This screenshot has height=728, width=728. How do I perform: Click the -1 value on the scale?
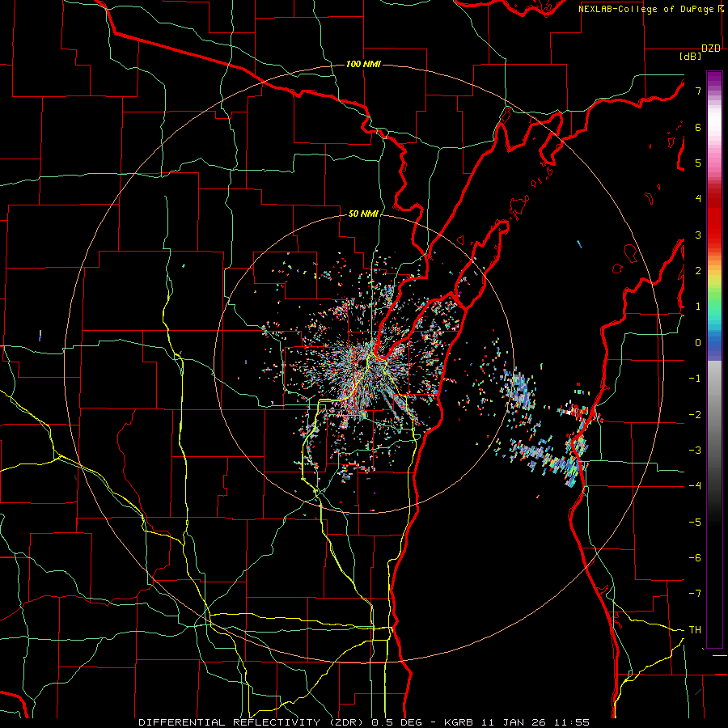pyautogui.click(x=695, y=379)
